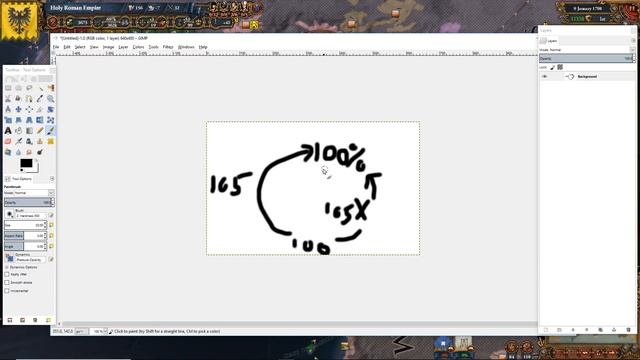The height and width of the screenshot is (360, 640).
Task: Select the Alignment tool
Action: click(x=29, y=109)
